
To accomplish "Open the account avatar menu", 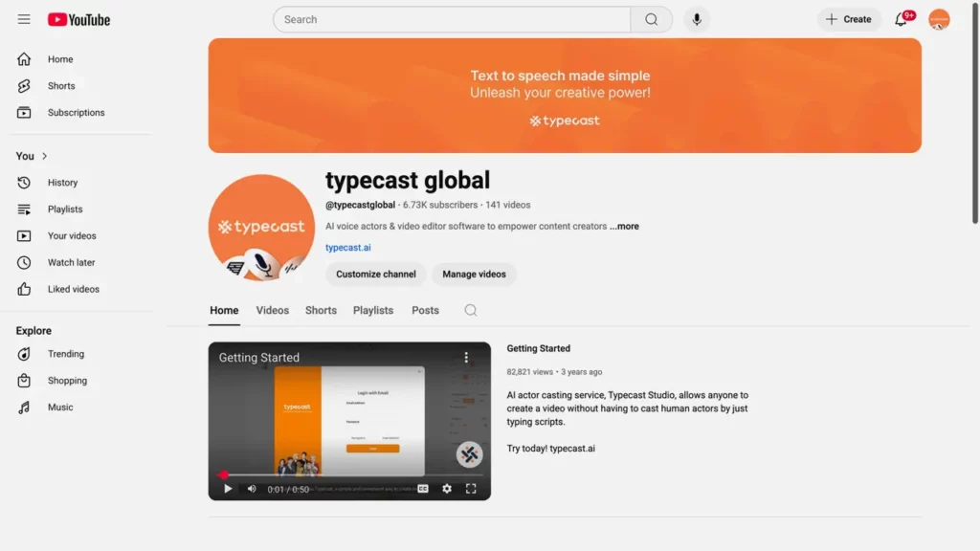I will click(x=939, y=19).
